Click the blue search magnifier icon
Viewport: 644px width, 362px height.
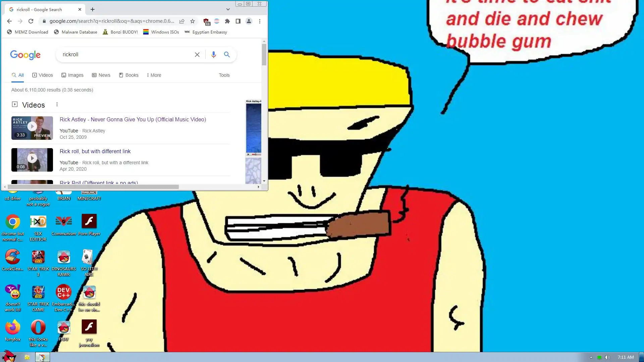227,55
